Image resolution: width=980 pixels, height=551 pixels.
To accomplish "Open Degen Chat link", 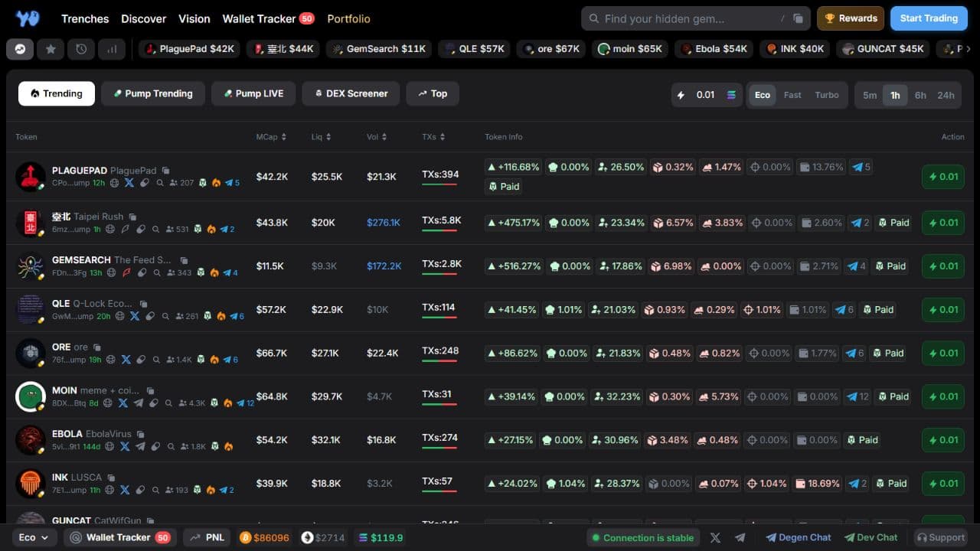I will coord(799,537).
